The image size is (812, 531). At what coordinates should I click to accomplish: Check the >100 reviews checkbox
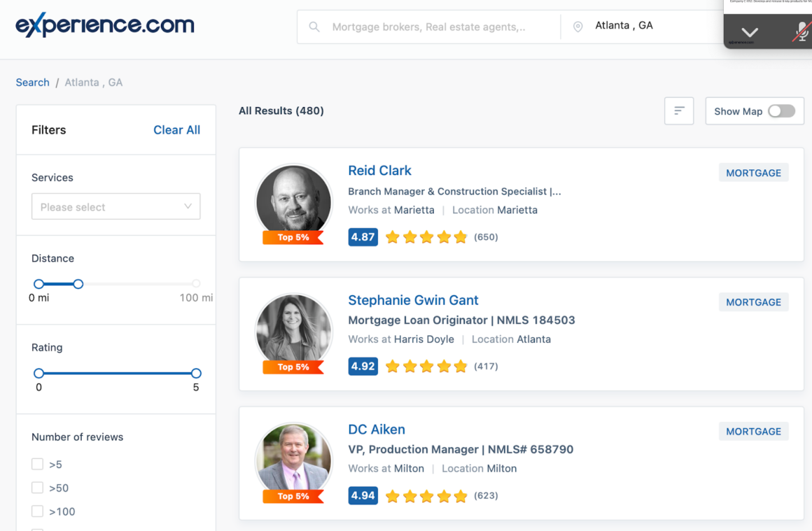point(37,511)
